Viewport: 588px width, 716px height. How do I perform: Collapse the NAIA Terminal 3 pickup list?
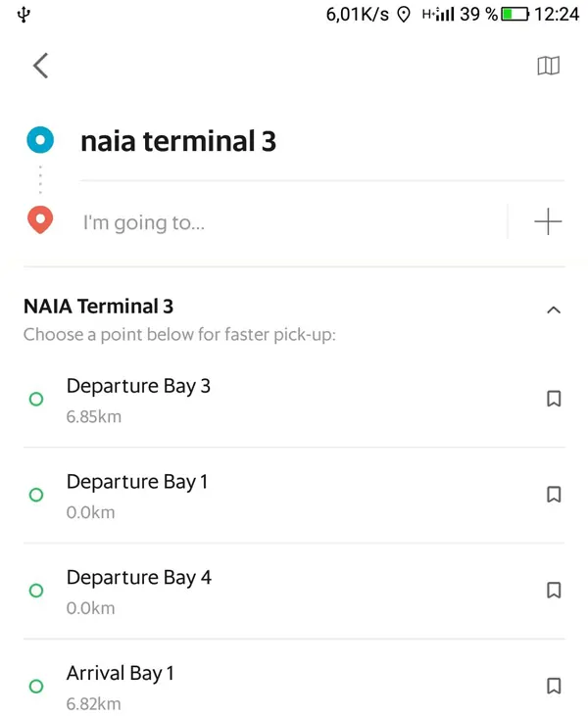554,310
